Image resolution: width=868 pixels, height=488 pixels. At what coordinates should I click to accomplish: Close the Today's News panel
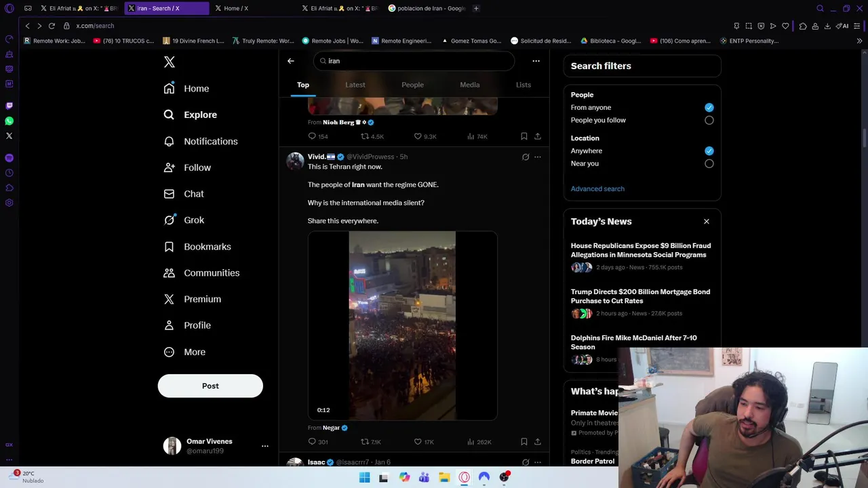point(707,222)
